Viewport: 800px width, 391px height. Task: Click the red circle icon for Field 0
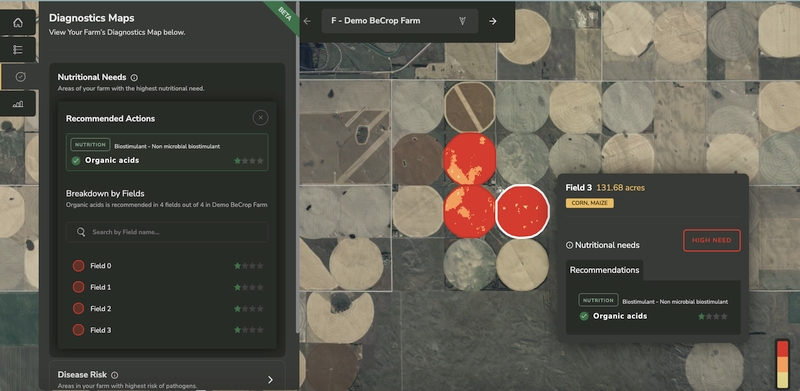[x=78, y=266]
